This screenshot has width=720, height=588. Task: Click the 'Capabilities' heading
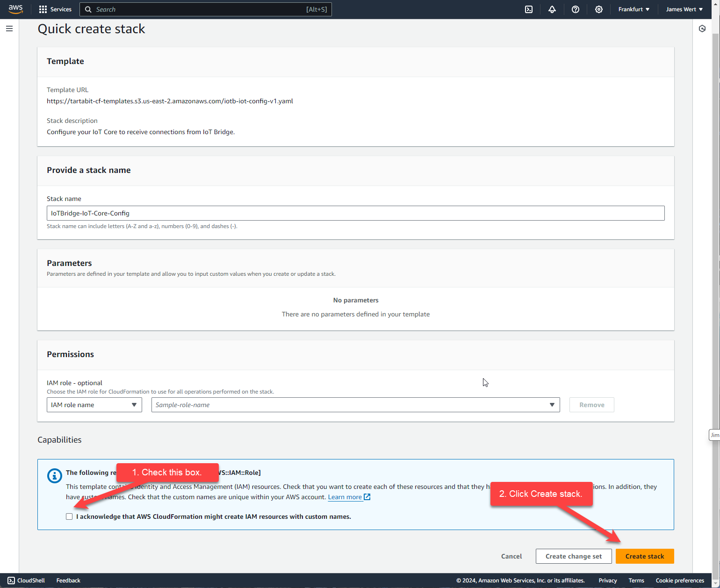[x=59, y=440]
